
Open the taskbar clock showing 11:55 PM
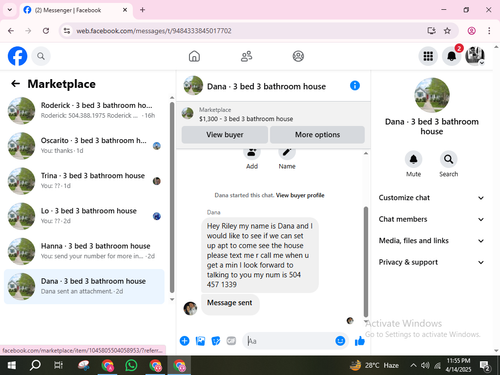coord(458,365)
